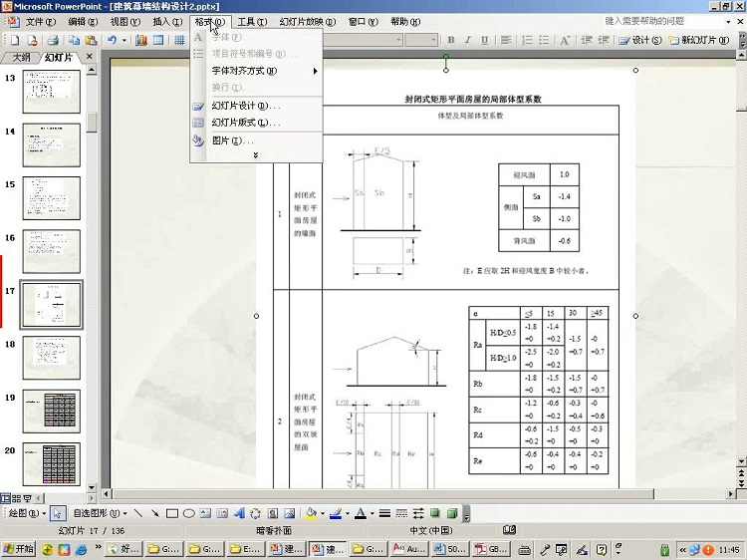
Task: Click the Increase Font Size icon
Action: (x=565, y=40)
